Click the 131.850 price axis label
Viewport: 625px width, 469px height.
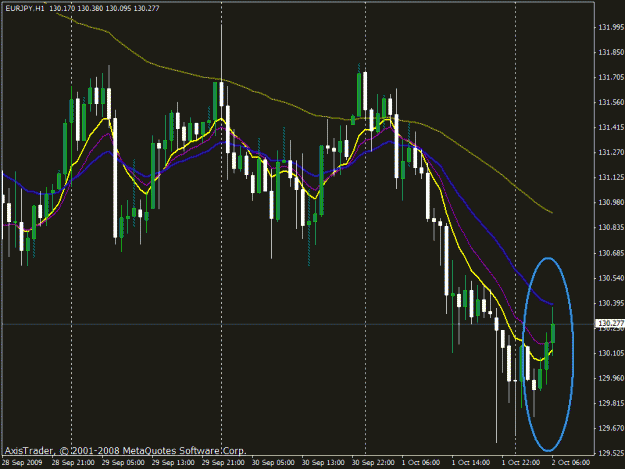point(611,52)
